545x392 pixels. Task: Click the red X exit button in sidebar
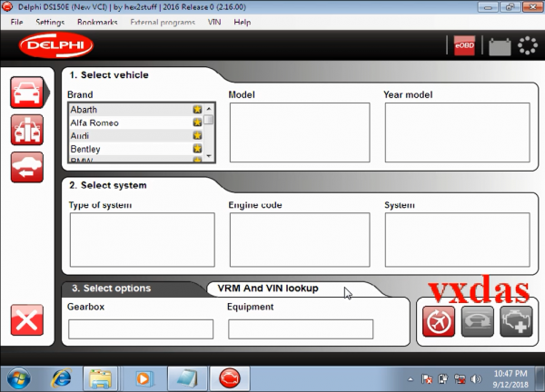[x=27, y=319]
